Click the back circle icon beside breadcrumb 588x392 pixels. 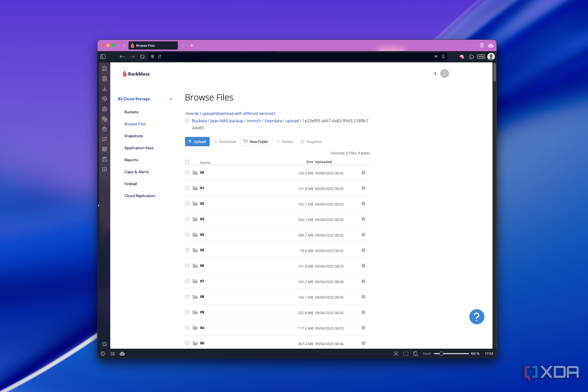point(187,121)
